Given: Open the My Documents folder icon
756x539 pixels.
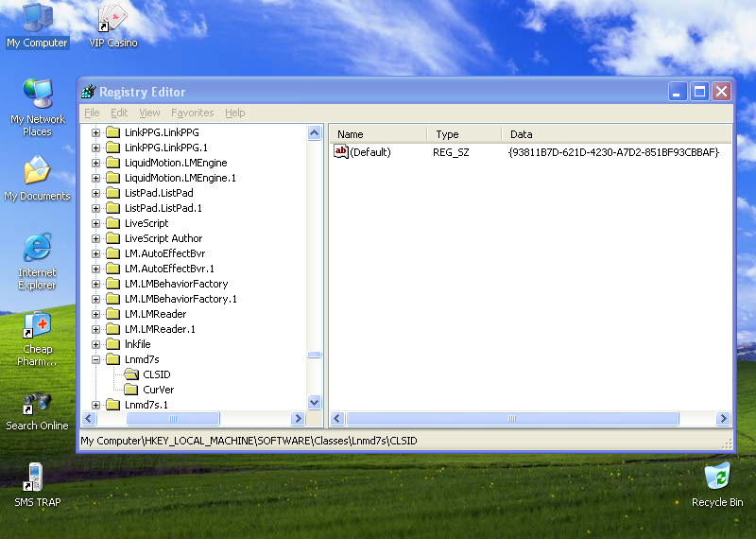Looking at the screenshot, I should coord(38,170).
